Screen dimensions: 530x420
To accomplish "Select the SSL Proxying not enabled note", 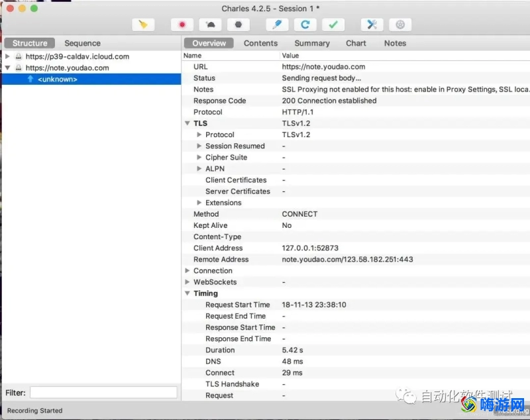I will pos(405,89).
